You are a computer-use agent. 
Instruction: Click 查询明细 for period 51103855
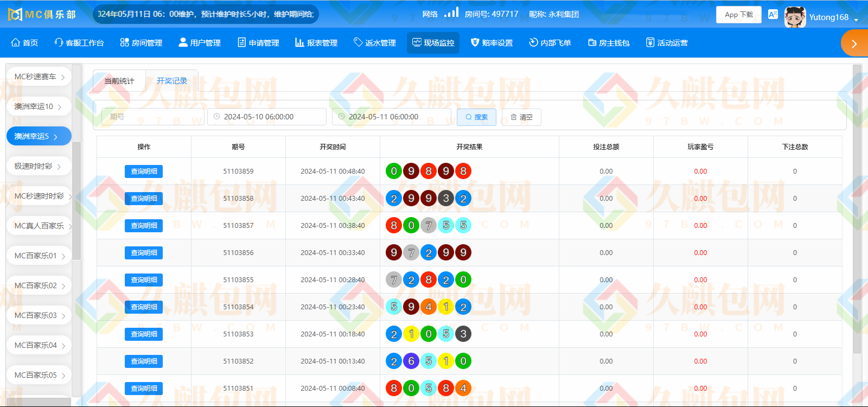click(144, 280)
